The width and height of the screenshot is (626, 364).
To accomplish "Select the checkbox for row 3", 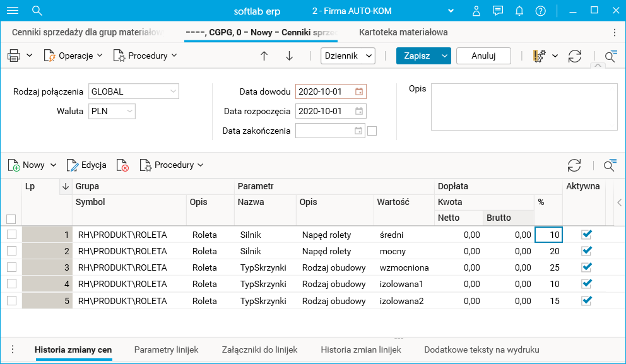I will pyautogui.click(x=11, y=267).
